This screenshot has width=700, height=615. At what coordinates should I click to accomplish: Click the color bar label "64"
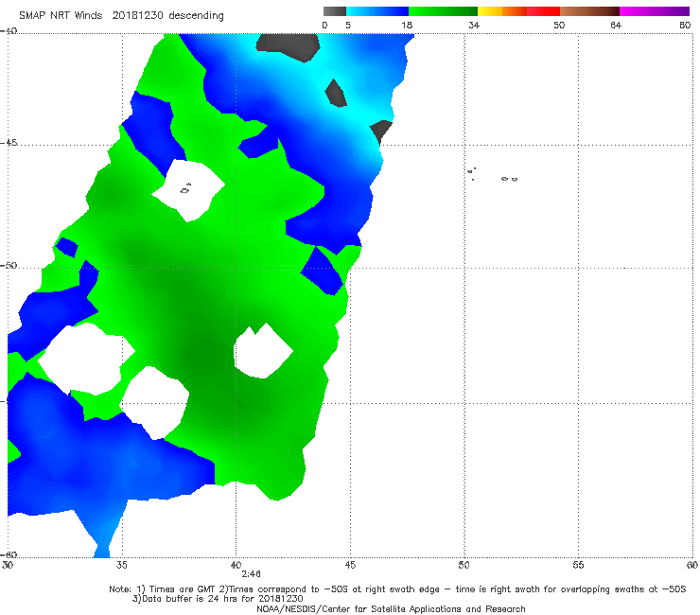click(616, 25)
